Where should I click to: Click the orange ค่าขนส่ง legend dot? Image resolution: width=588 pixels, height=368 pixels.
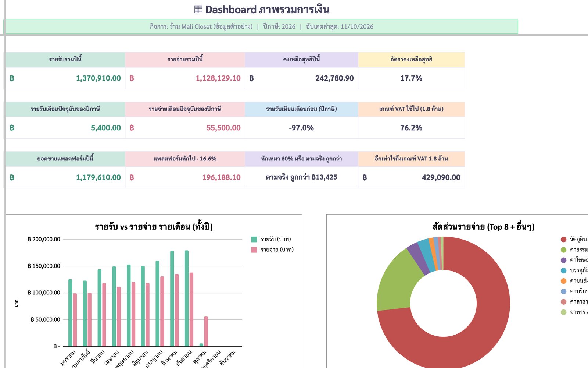(563, 281)
